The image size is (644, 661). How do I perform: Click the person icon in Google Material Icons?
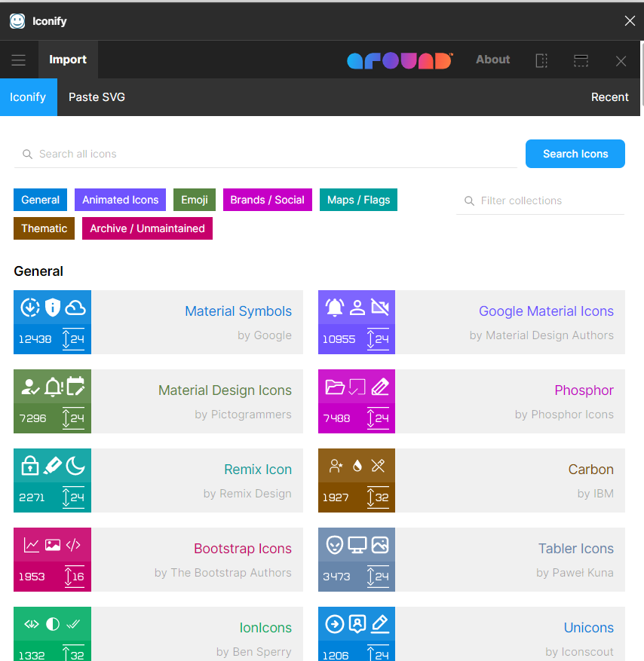click(357, 308)
